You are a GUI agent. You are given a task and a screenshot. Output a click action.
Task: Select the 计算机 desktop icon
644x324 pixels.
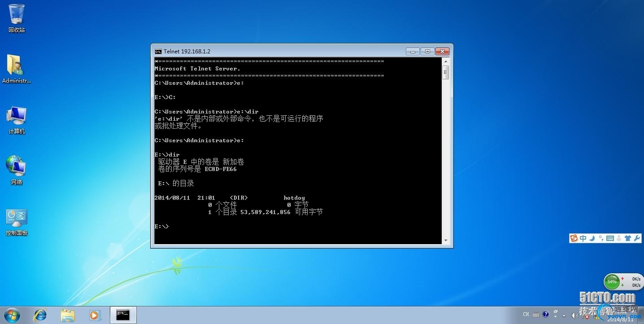click(17, 120)
